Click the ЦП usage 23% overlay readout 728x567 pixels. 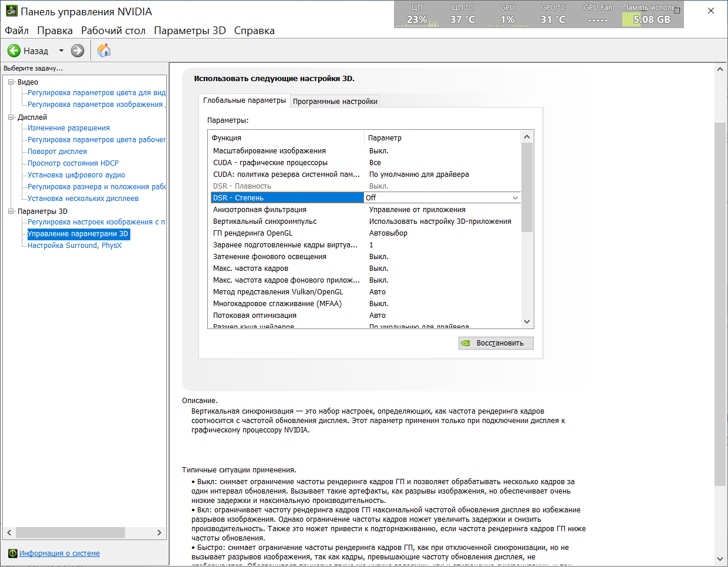tap(417, 19)
